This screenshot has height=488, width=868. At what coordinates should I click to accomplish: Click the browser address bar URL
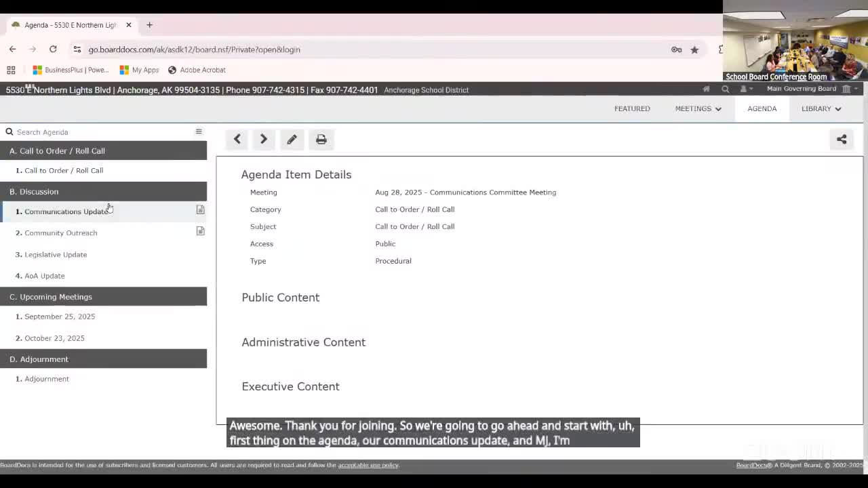click(194, 49)
